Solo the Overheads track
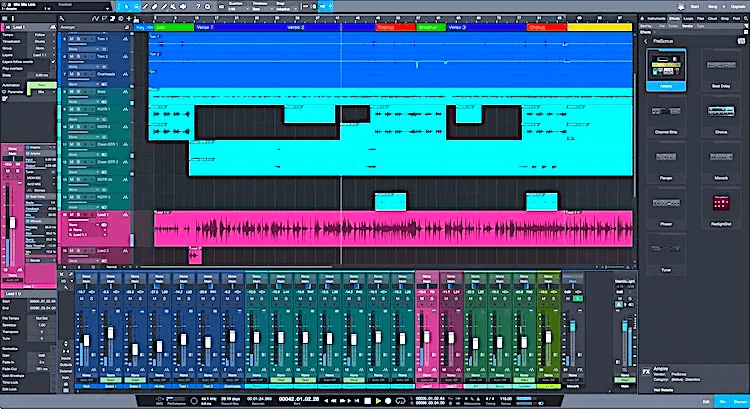This screenshot has height=409, width=750. coord(78,74)
